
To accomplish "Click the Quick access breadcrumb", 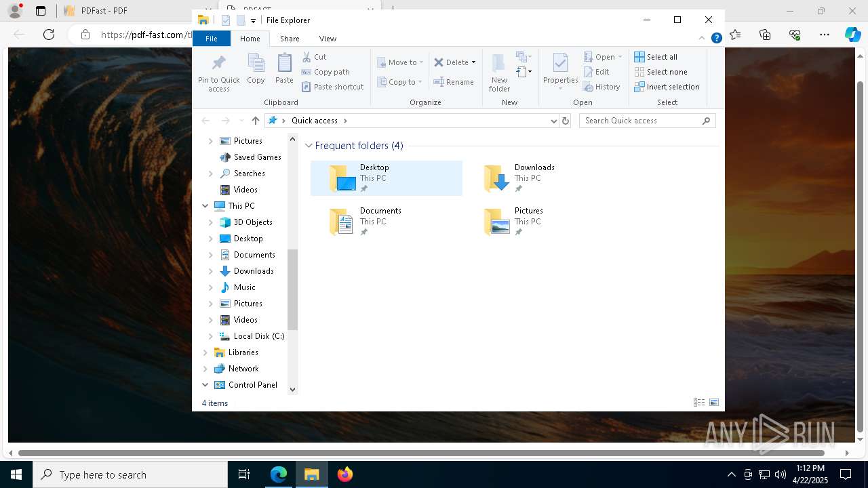I will pos(315,121).
